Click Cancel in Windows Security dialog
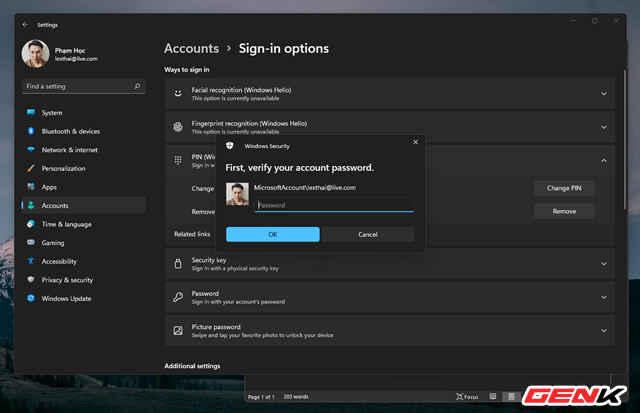The image size is (640, 413). pyautogui.click(x=368, y=234)
